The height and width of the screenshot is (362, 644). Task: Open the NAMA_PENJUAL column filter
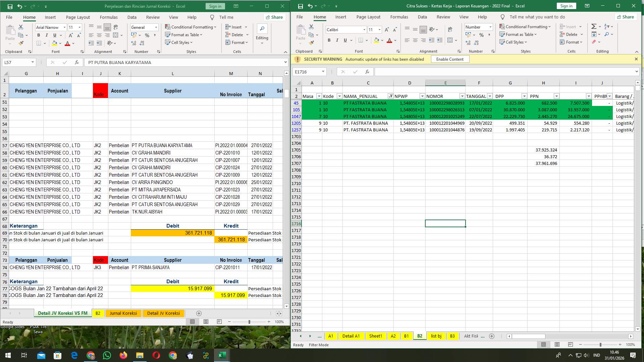[391, 96]
